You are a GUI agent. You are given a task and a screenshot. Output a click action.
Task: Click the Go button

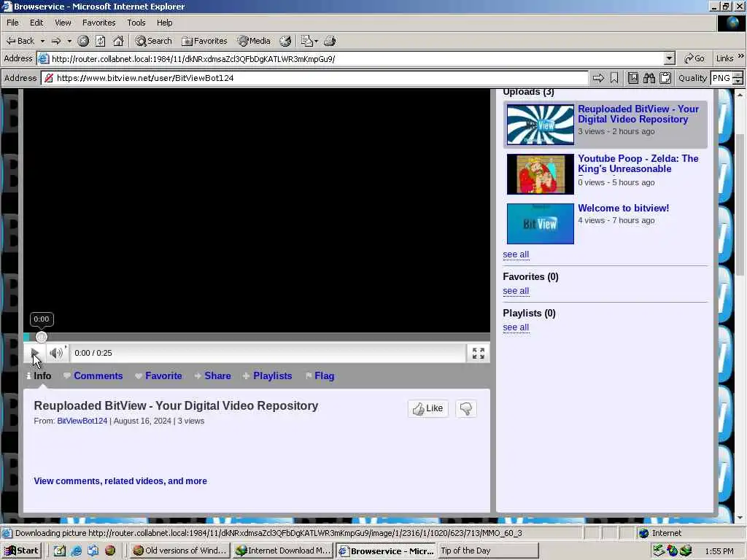[694, 58]
